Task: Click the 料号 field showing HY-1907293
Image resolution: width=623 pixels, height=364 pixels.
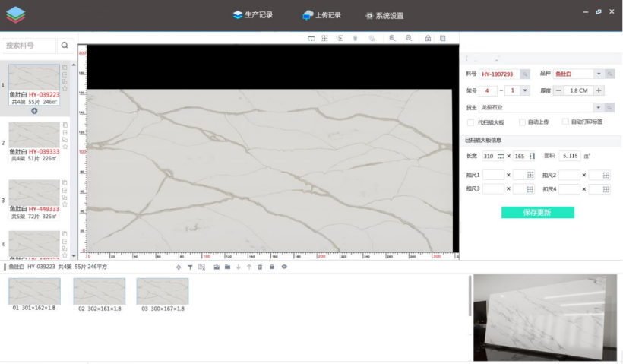Action: 499,74
